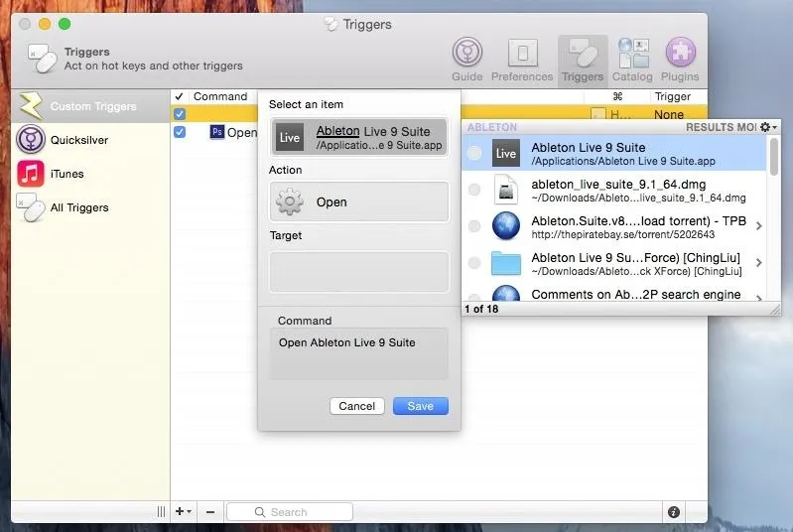793x532 pixels.
Task: Open the Guide toolbar icon
Action: 466,61
